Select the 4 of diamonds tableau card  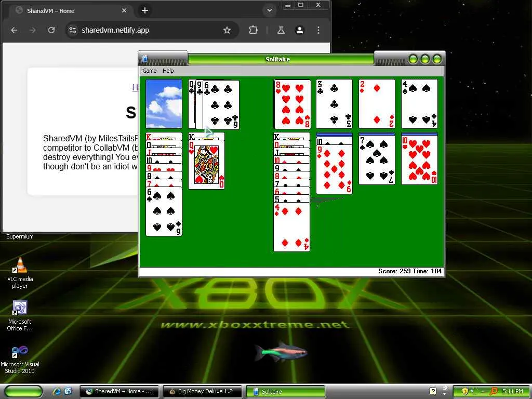292,227
